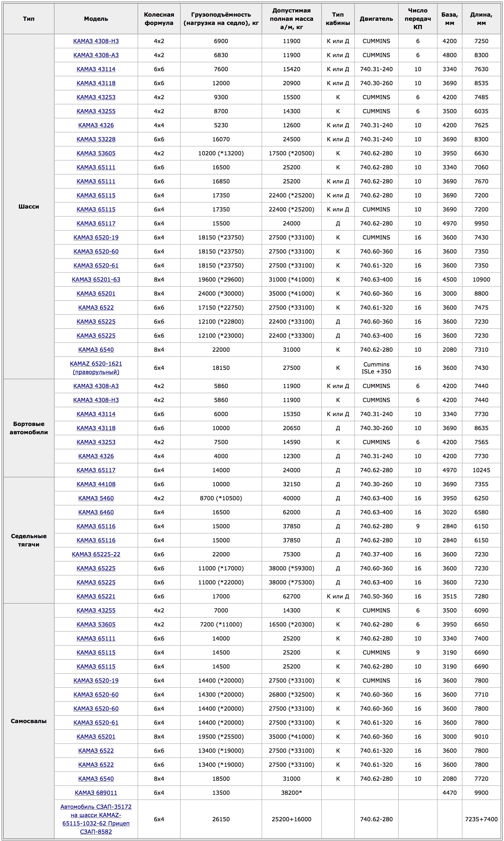Screen dimensions: 504x841
Task: Click the 'Число передач КП' column header
Action: (x=418, y=19)
